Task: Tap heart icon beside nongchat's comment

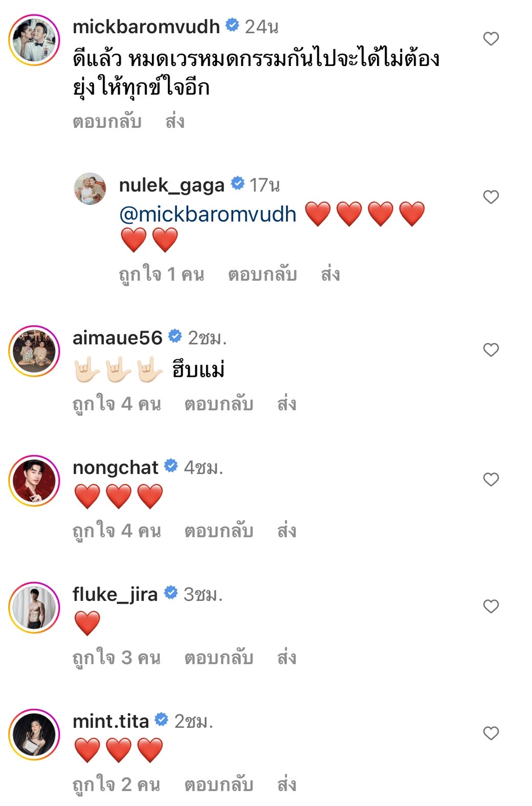Action: point(491,479)
